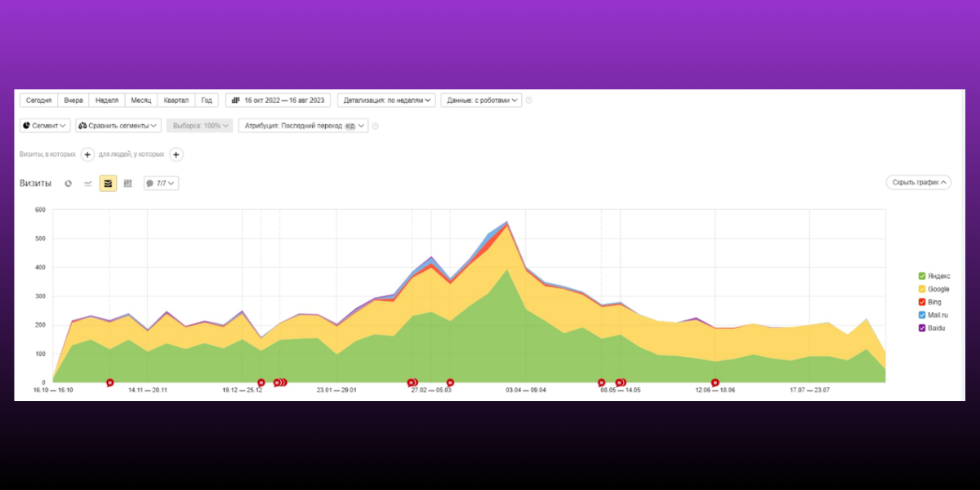Screen dimensions: 980x490
Task: Select stacked area chart view
Action: (x=108, y=184)
